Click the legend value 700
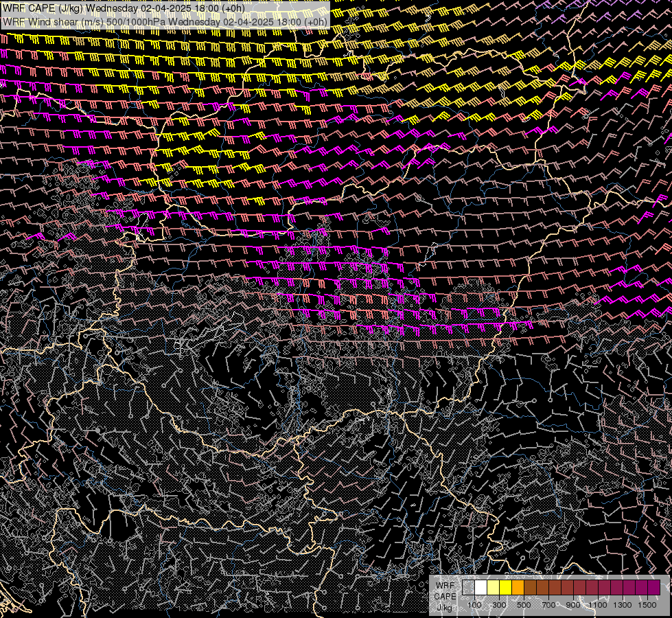This screenshot has height=618, width=672. (548, 605)
